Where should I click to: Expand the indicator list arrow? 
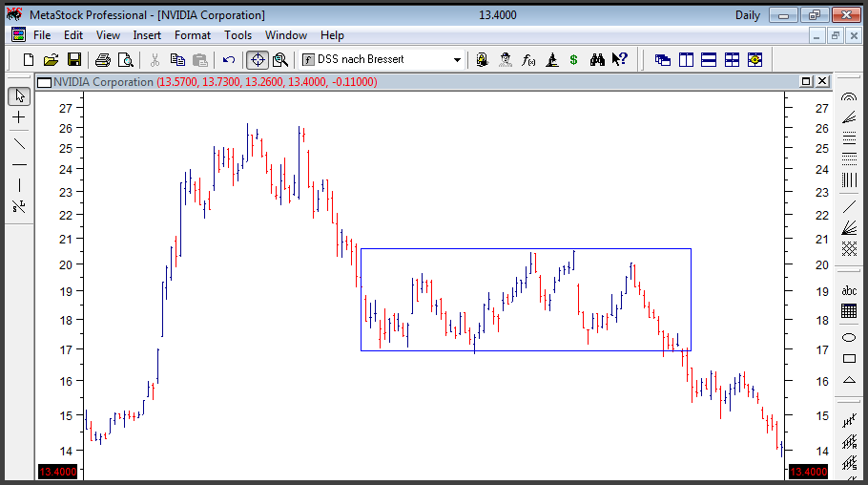click(457, 59)
